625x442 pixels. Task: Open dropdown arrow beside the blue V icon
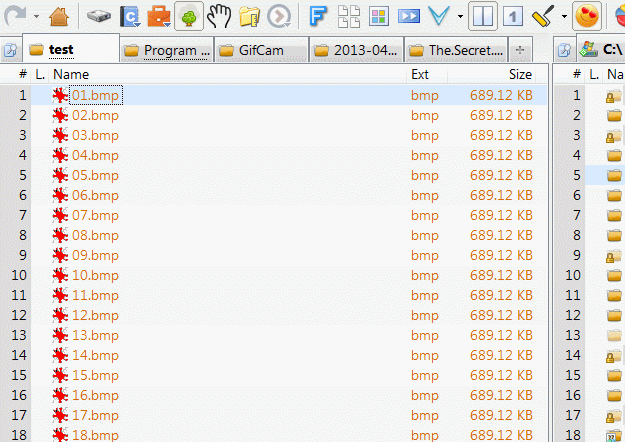coord(459,16)
